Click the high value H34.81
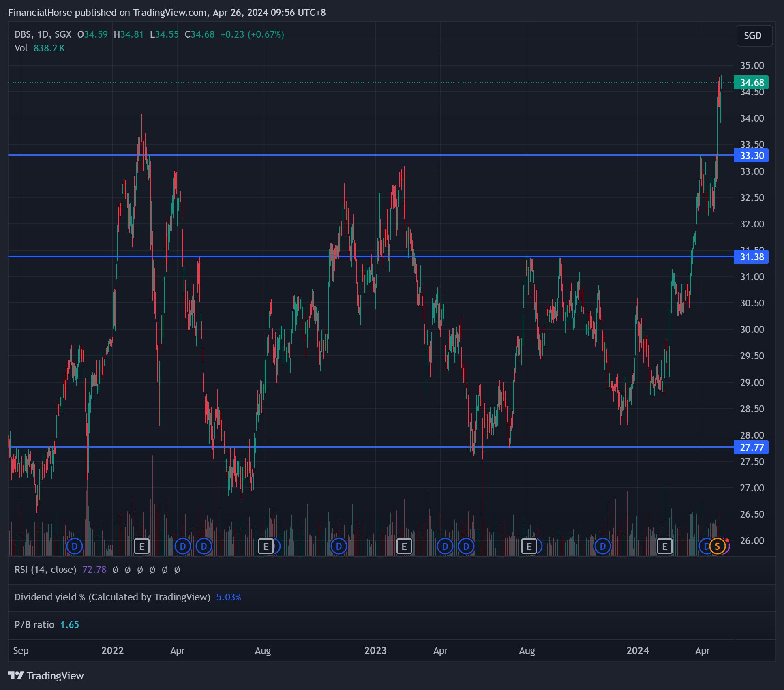 tap(129, 34)
